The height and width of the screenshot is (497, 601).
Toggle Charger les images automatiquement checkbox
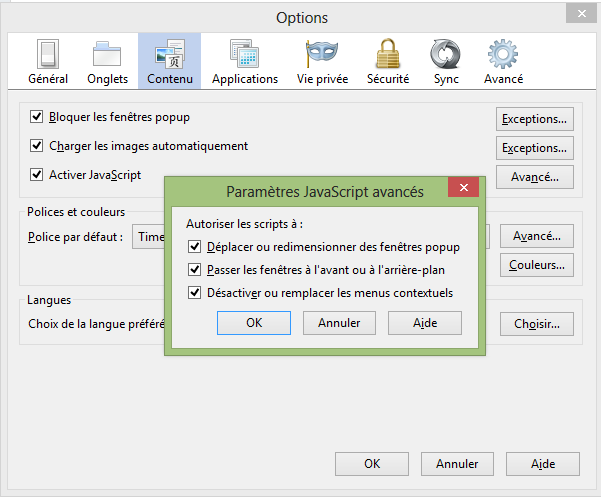point(36,146)
